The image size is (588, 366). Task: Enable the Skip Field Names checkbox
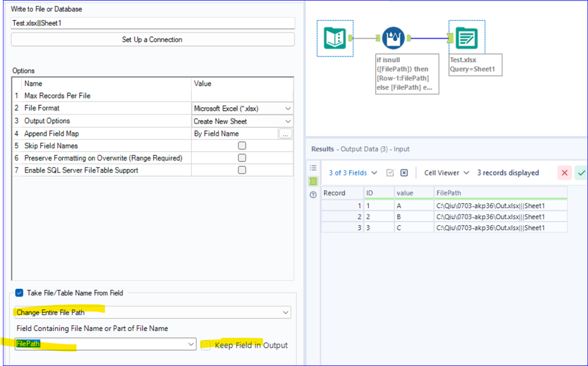point(242,146)
